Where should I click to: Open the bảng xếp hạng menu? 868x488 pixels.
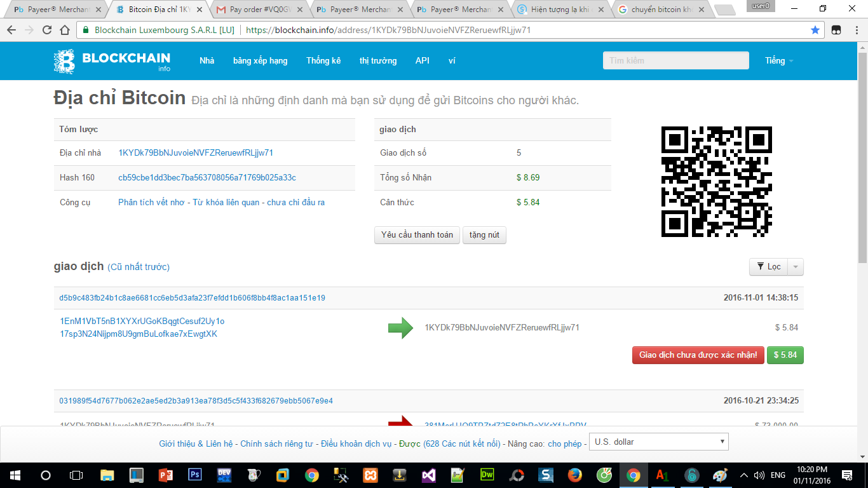[x=261, y=61]
